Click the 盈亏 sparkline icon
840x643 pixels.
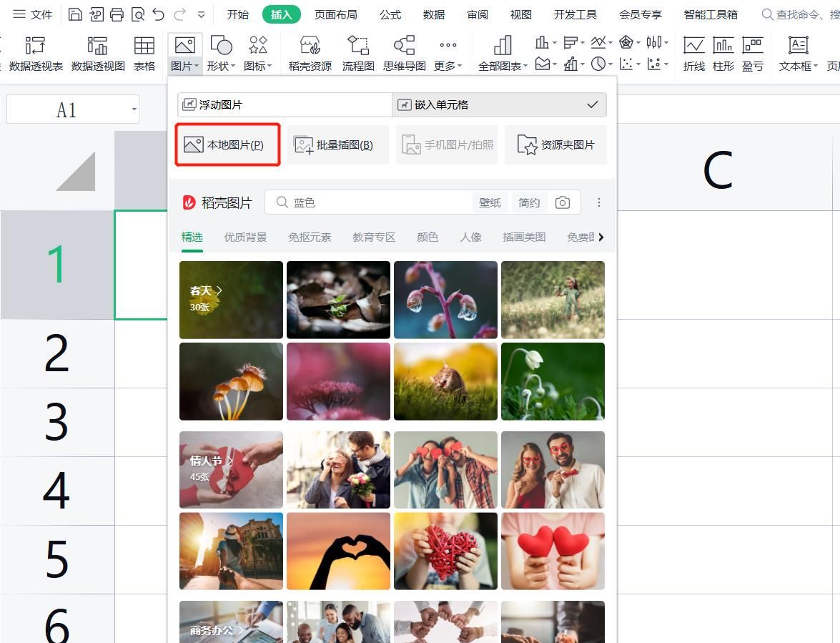(753, 54)
